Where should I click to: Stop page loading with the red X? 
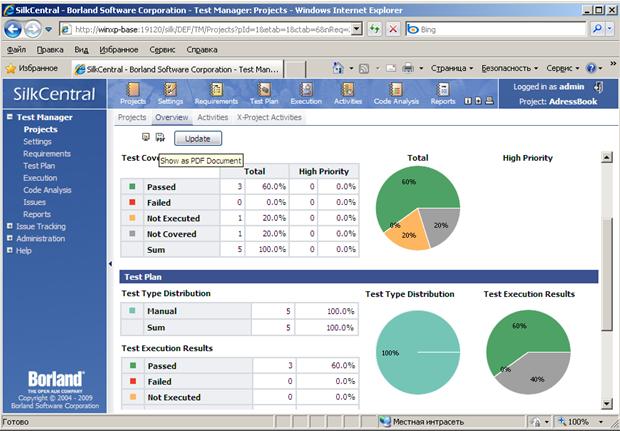393,29
